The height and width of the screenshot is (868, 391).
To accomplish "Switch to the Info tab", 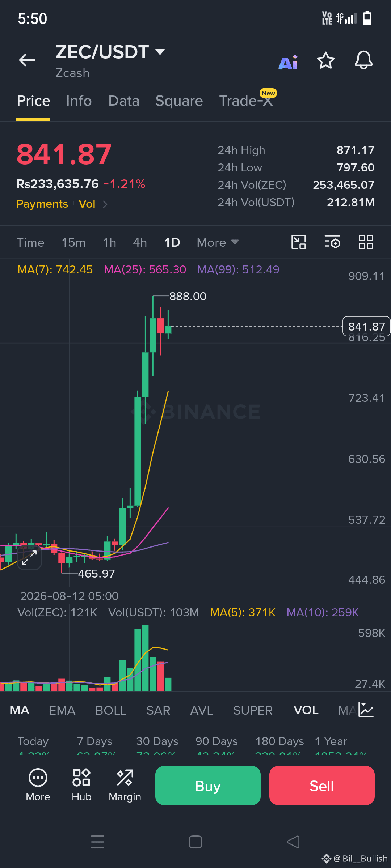I will coord(79,101).
